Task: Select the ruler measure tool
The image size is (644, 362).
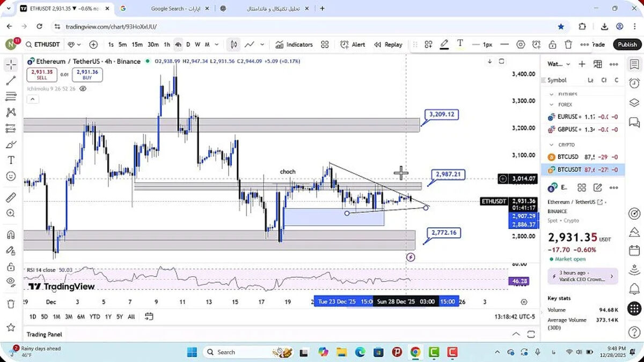Action: [11, 197]
